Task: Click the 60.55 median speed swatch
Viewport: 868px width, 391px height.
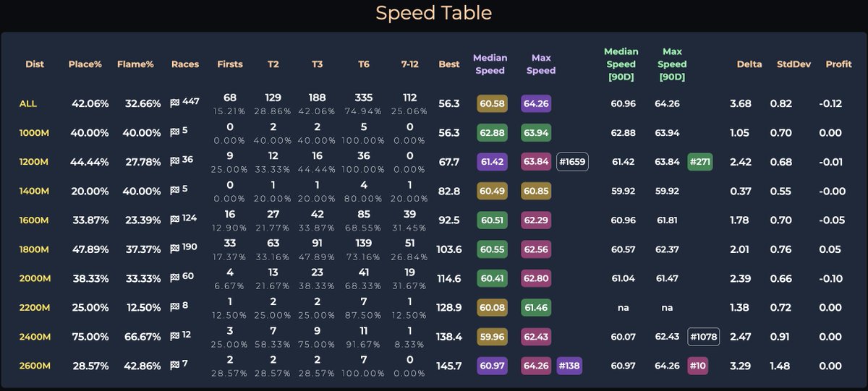Action: (x=492, y=249)
